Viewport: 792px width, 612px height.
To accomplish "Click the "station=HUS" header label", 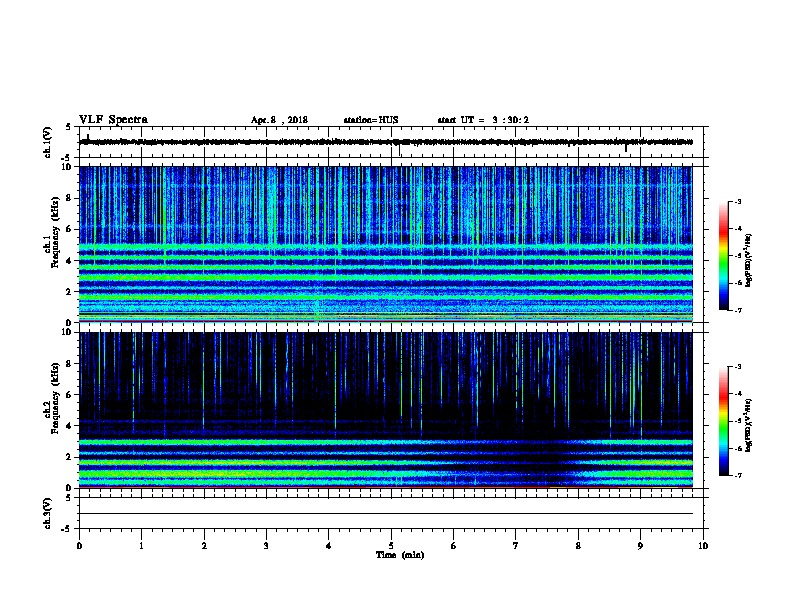I will click(371, 120).
